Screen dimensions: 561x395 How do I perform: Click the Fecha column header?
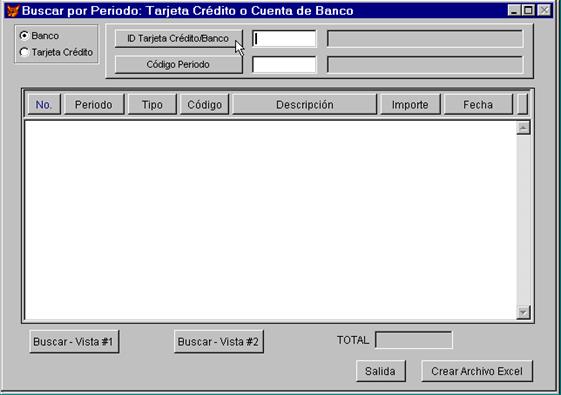point(478,105)
